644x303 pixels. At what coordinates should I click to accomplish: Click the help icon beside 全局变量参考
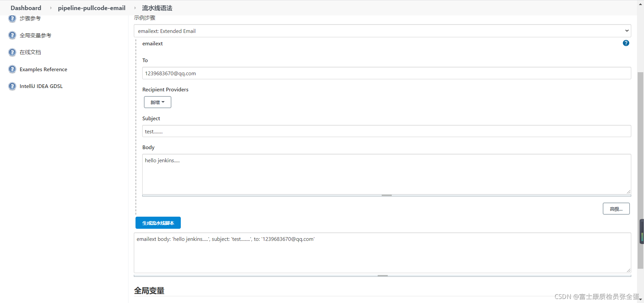coord(12,35)
